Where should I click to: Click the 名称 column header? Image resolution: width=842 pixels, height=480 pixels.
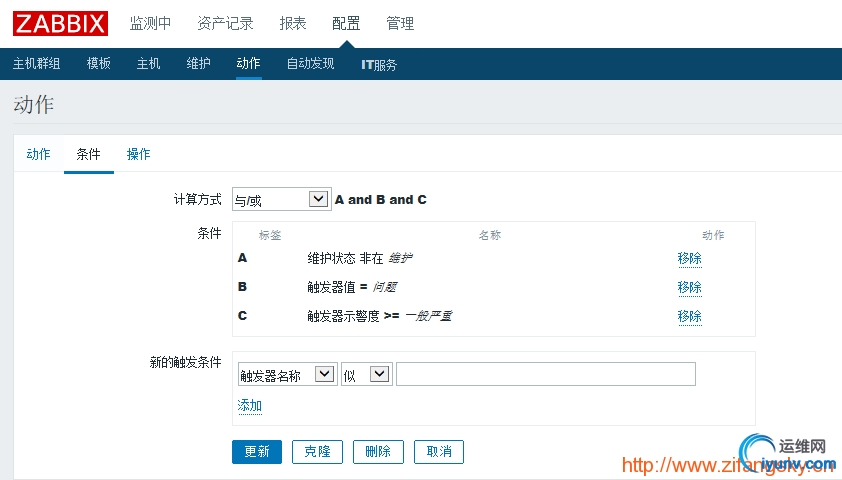[490, 235]
